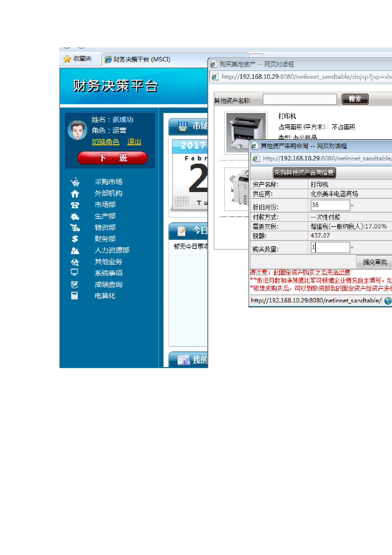Click the 暂无今日事项 text

click(x=191, y=246)
